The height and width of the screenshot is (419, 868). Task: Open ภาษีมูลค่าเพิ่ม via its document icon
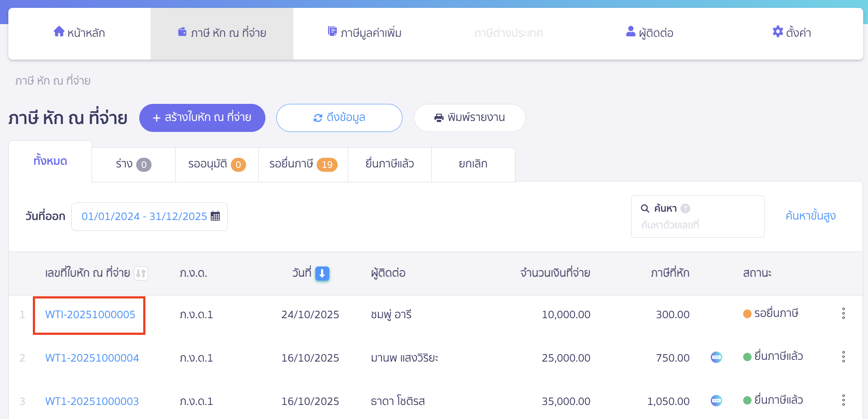pos(332,31)
